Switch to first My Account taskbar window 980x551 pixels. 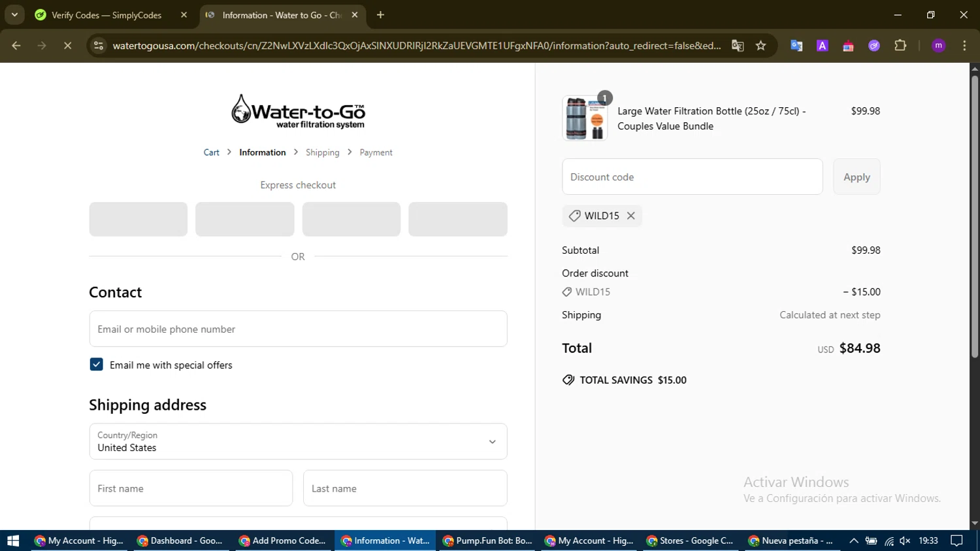tap(79, 541)
